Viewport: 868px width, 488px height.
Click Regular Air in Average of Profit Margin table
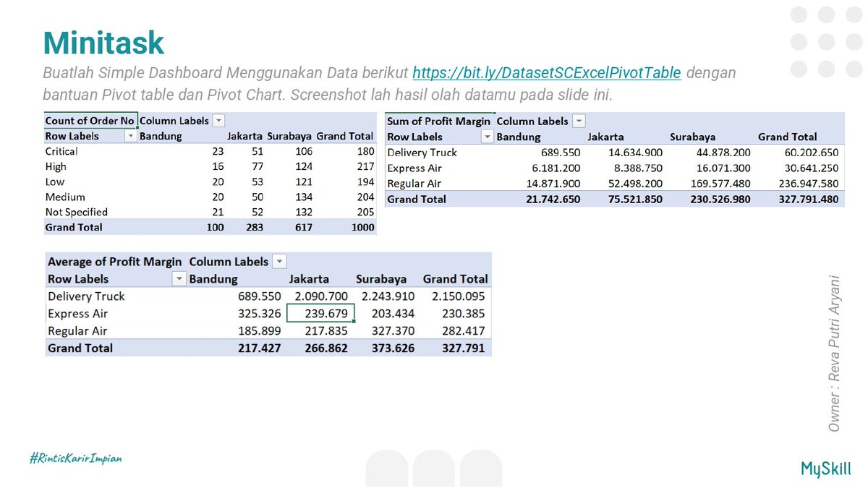pos(77,331)
